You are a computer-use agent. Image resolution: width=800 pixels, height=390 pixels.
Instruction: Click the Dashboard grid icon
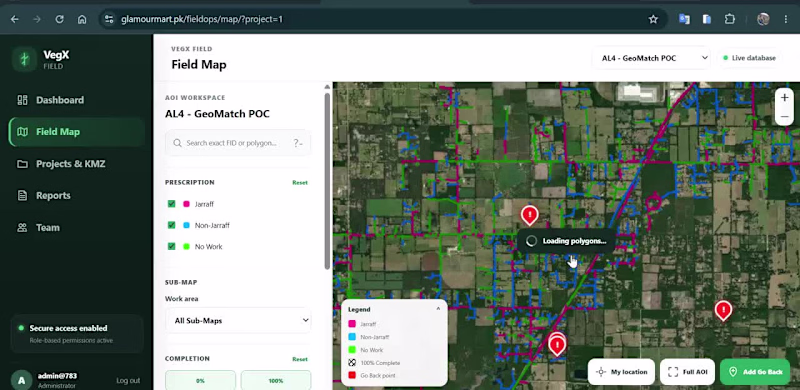22,100
